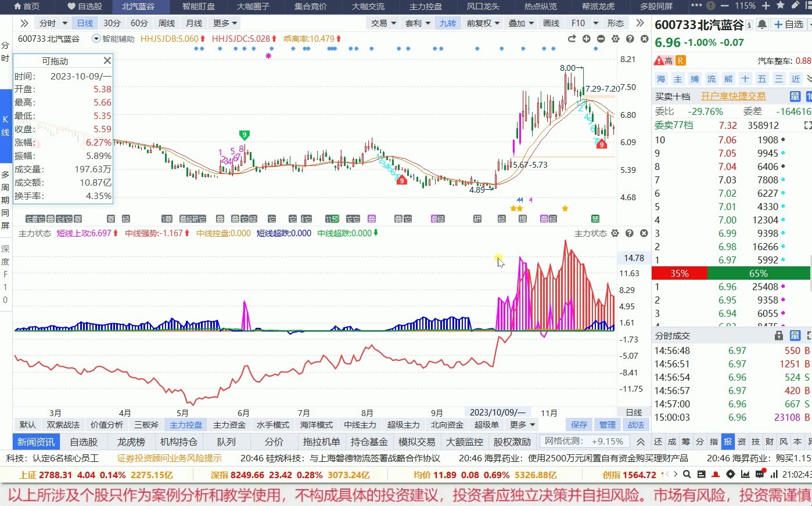812x506 pixels.
Task: Expand toolbar with right double chevron
Action: pos(640,23)
